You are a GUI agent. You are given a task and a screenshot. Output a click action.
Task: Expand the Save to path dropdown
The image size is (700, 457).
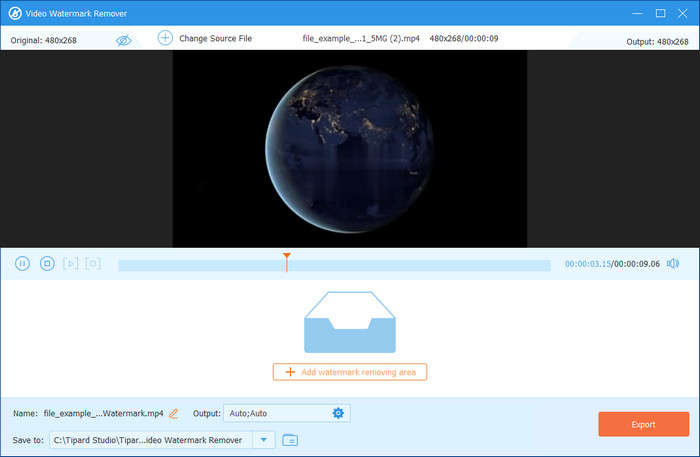pyautogui.click(x=264, y=440)
